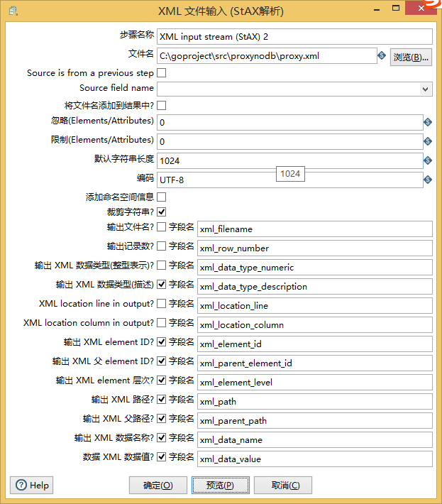Click the xml_data_type_numeric field
442x504 pixels.
[315, 268]
